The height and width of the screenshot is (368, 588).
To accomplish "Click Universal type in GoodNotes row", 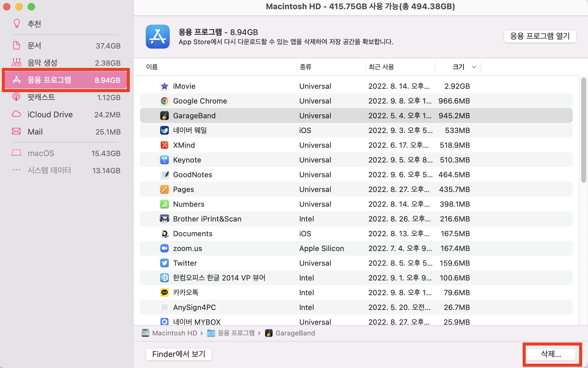I will 315,175.
